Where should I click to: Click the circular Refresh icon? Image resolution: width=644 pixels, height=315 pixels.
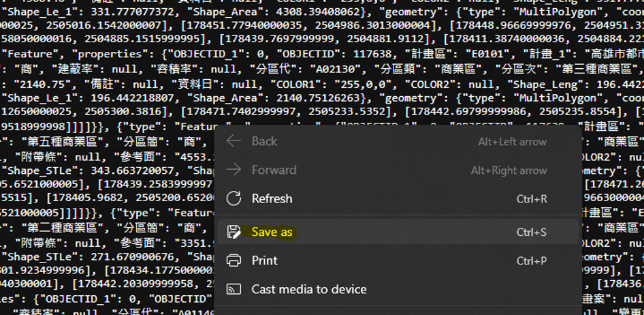(x=234, y=198)
